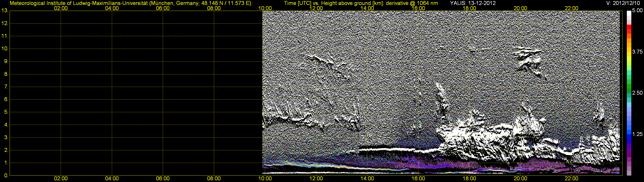Click the 1.25 colorbar value

tap(637, 134)
